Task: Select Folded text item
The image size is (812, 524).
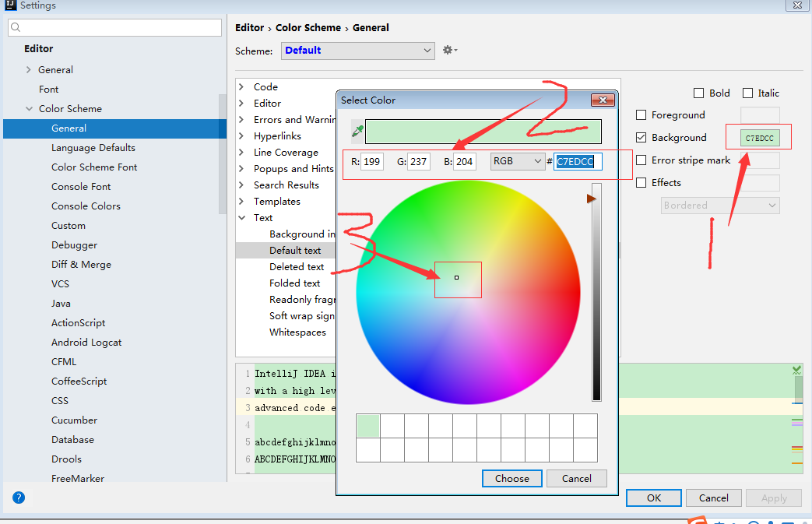Action: pos(294,283)
